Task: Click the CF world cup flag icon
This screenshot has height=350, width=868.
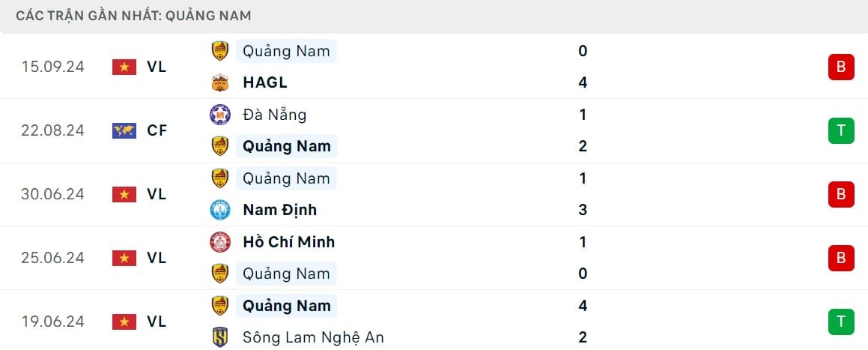Action: (x=124, y=130)
